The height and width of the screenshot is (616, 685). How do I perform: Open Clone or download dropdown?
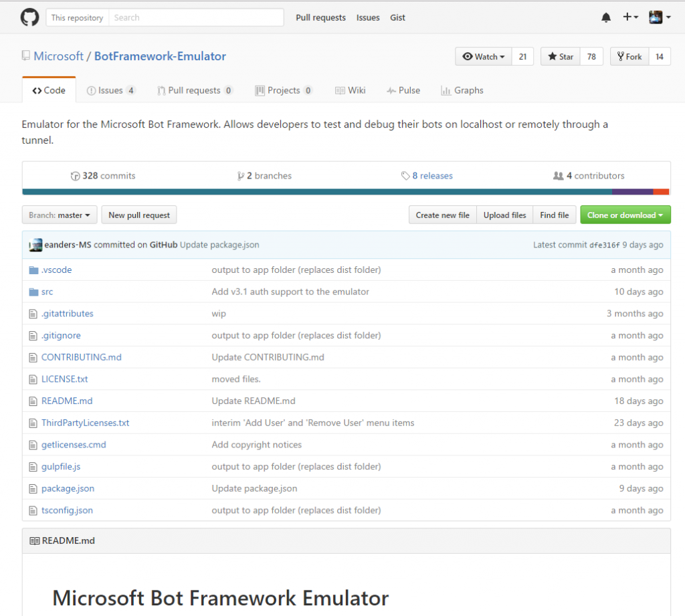(x=625, y=215)
